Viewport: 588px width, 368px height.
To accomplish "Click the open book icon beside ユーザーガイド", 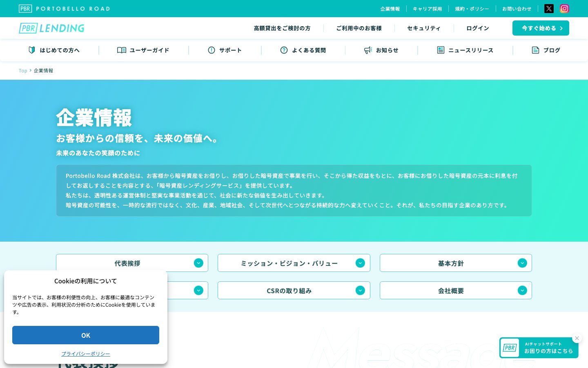I will 122,50.
